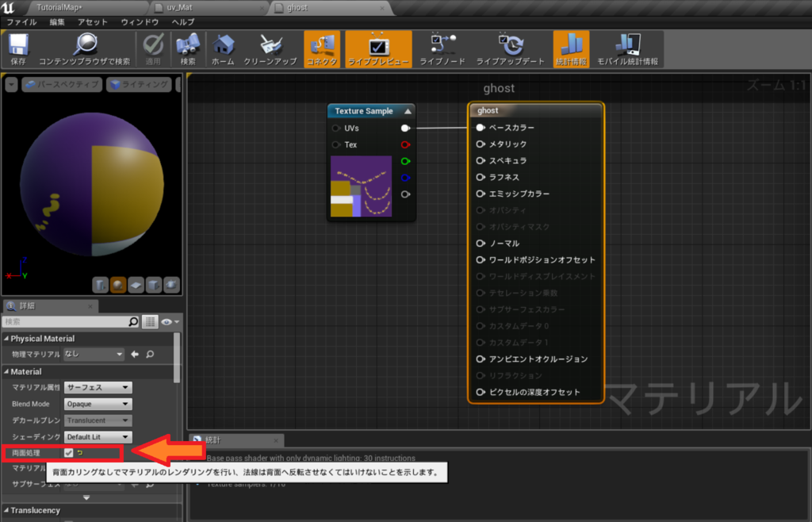Open the シェーディング model dropdown
Image resolution: width=812 pixels, height=522 pixels.
[x=97, y=436]
